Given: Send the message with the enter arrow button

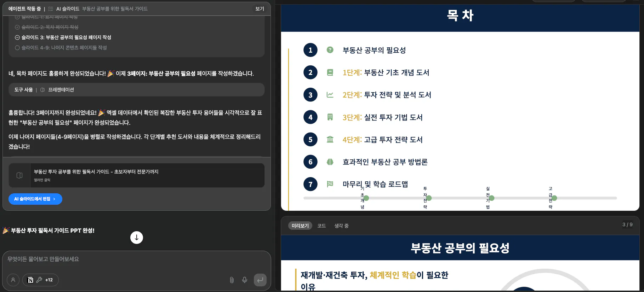Looking at the screenshot, I should click(x=260, y=280).
